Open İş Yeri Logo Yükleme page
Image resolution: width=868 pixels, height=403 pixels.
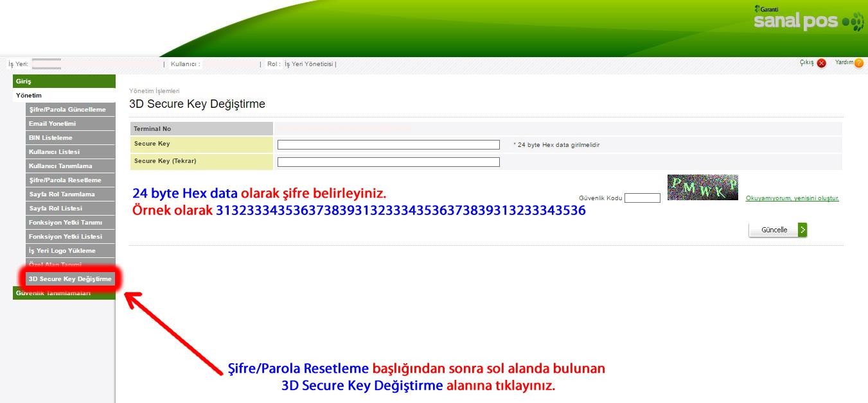tap(70, 251)
